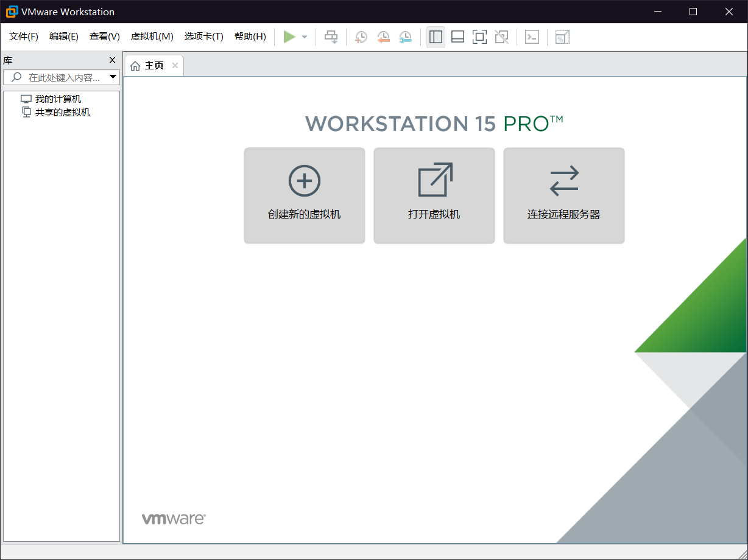
Task: Click the stretch guest display icon
Action: point(562,37)
